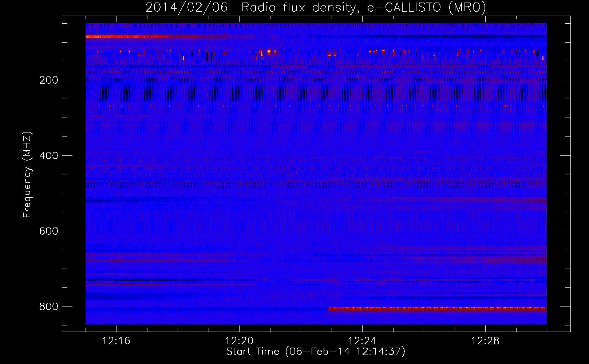Image resolution: width=589 pixels, height=364 pixels.
Task: Click the '12:28' time tick label
Action: click(485, 341)
